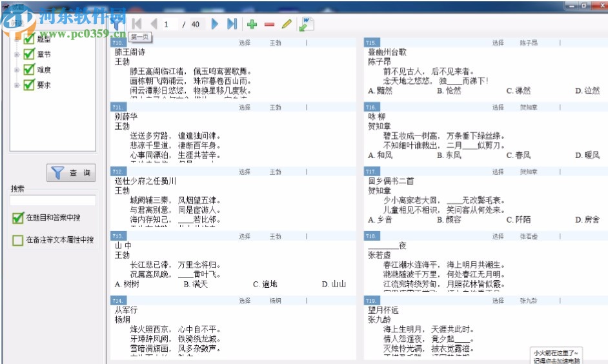
Task: Click the poem title 送杜少府之任蜀川
Action: [x=145, y=181]
